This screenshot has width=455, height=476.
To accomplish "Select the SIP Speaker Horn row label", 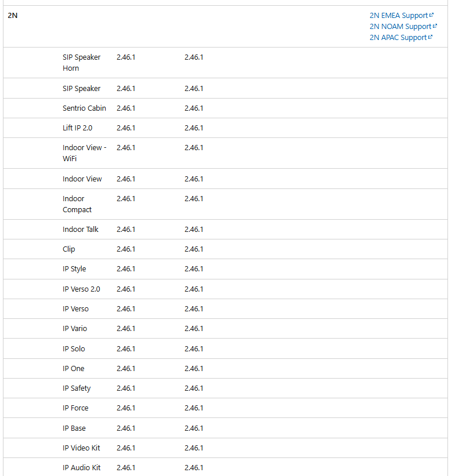I will click(81, 63).
